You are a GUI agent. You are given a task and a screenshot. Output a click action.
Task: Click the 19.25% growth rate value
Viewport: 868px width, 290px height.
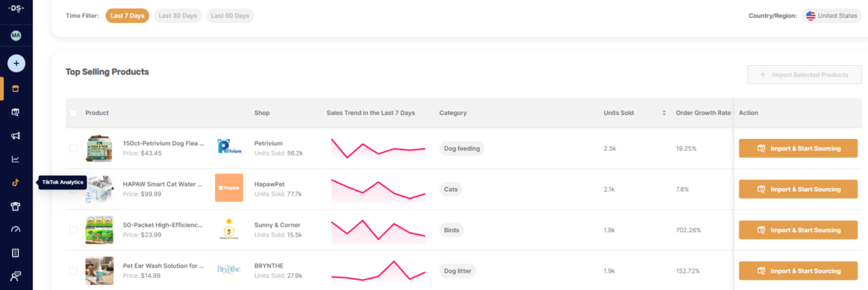click(x=686, y=148)
